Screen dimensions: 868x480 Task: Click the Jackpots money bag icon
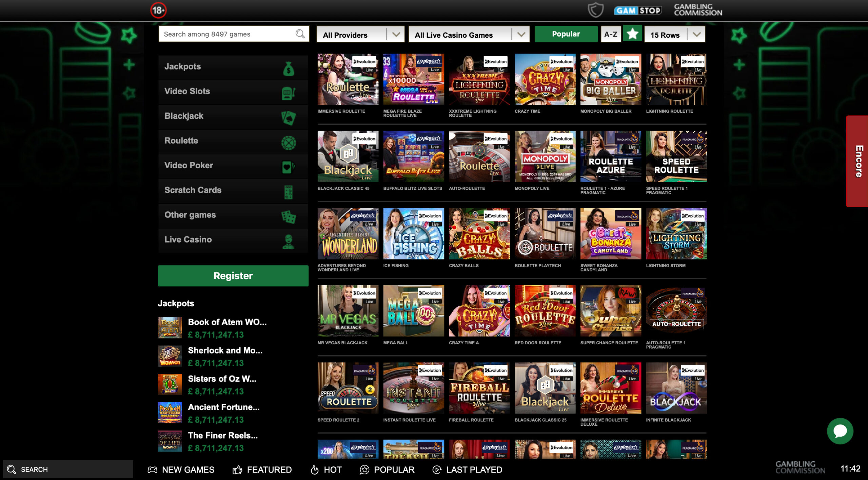[289, 68]
